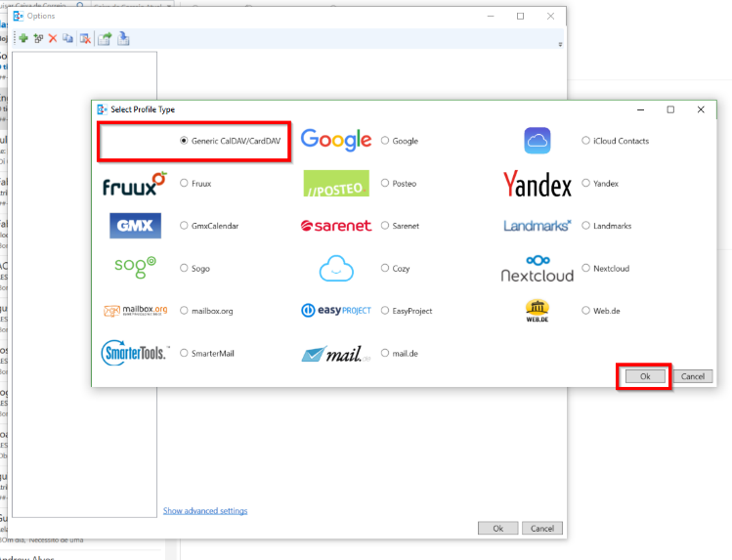Image resolution: width=732 pixels, height=560 pixels.
Task: Click Cancel in Select Profile Type dialog
Action: [693, 376]
